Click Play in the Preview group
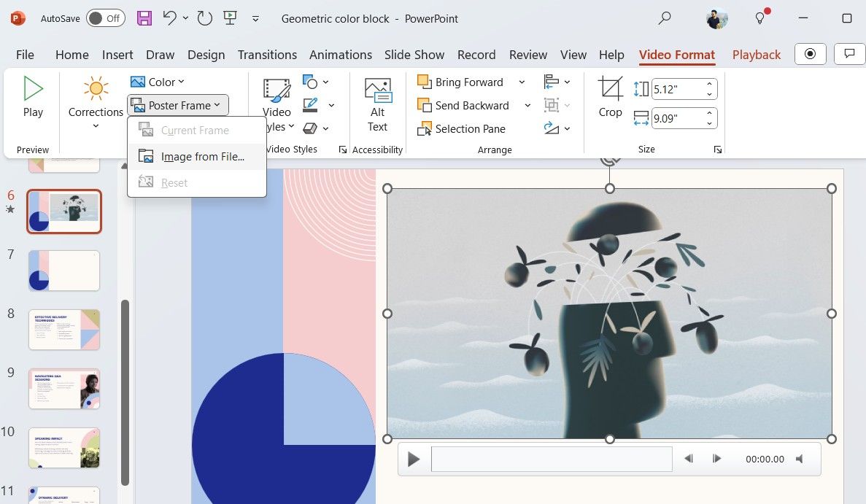The width and height of the screenshot is (866, 504). [33, 96]
